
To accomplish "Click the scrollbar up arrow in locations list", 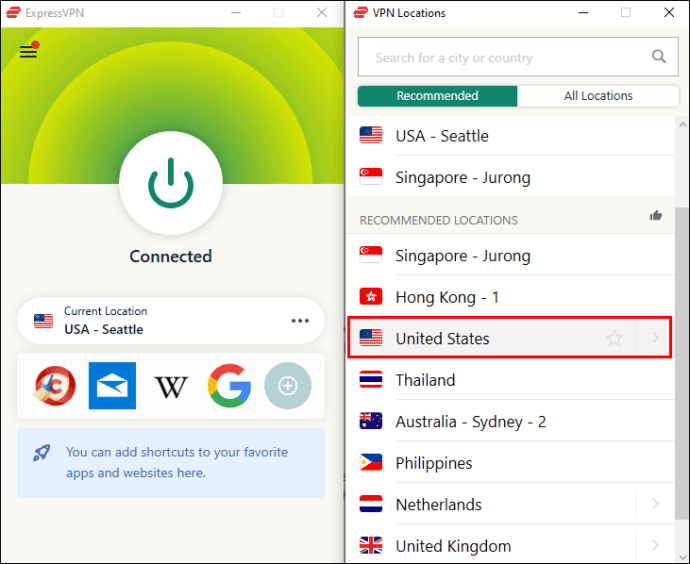I will (682, 125).
